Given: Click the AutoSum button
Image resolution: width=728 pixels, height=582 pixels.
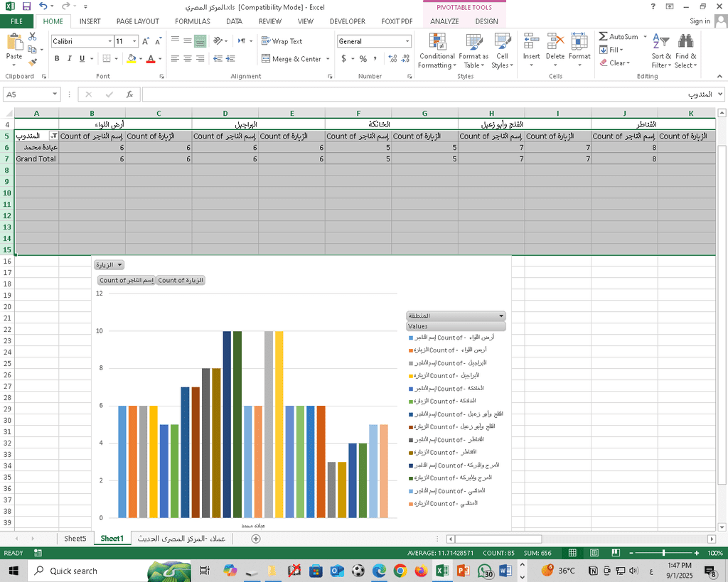Looking at the screenshot, I should (618, 37).
